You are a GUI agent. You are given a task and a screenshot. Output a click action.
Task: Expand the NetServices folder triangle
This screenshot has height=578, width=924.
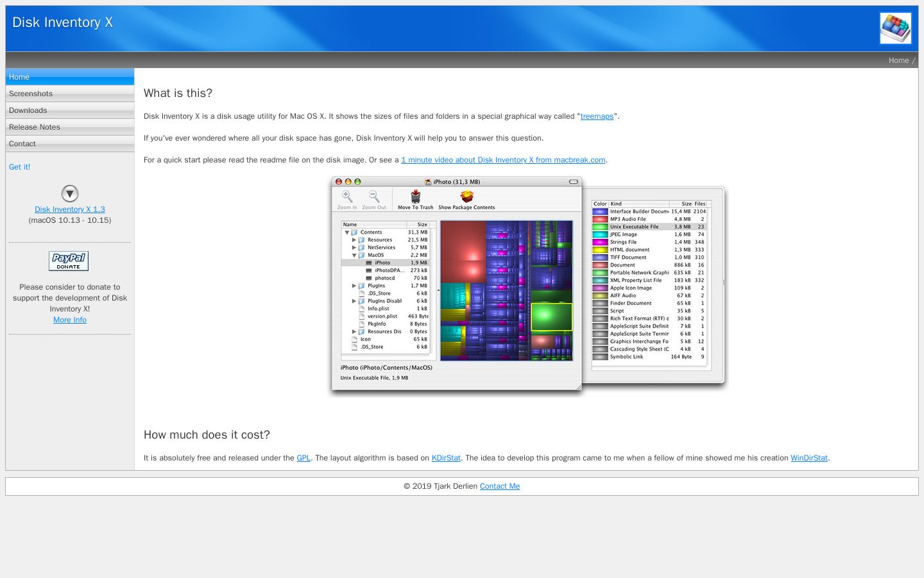[x=354, y=248]
